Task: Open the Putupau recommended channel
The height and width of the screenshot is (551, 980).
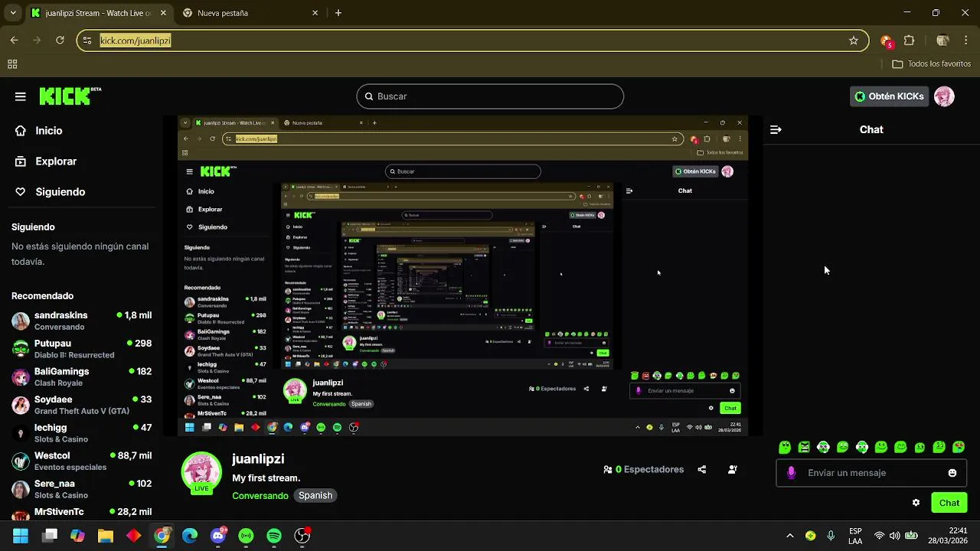Action: coord(82,349)
